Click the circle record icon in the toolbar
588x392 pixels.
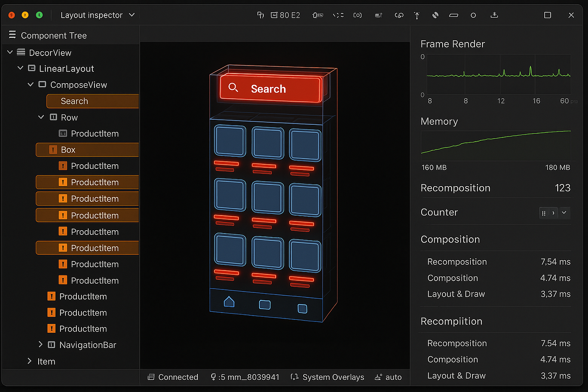click(473, 15)
